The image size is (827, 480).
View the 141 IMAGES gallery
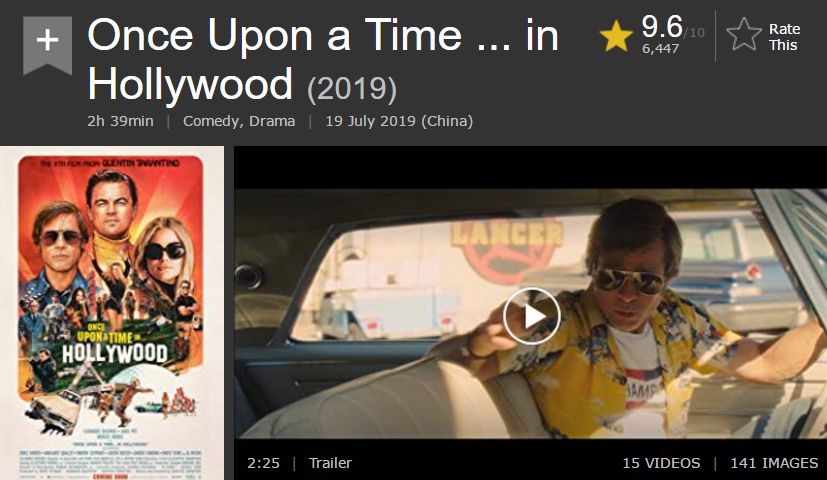click(x=774, y=463)
